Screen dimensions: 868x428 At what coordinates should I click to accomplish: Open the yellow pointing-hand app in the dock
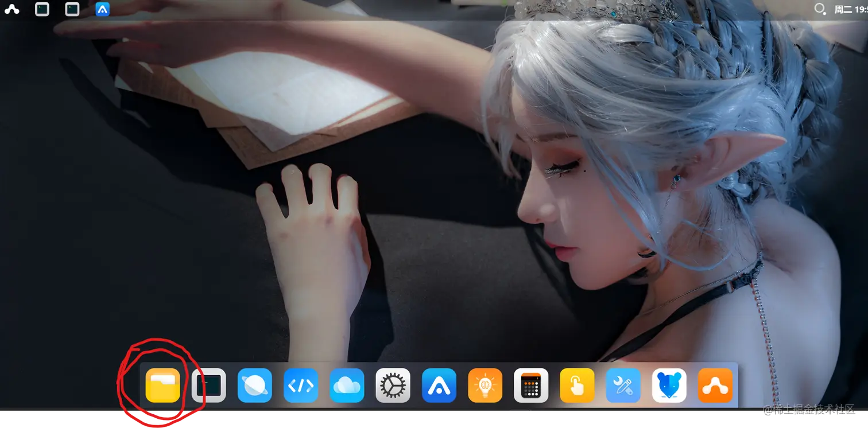coord(577,385)
